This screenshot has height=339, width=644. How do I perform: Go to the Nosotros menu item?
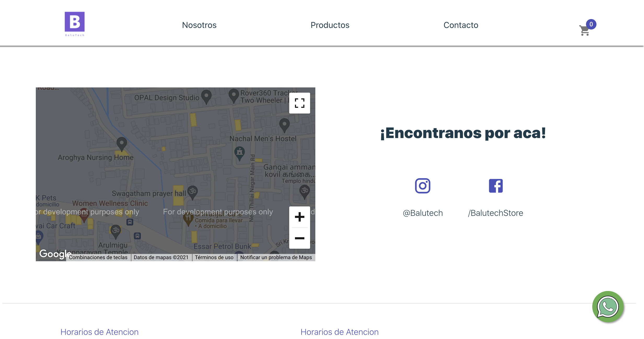click(199, 25)
